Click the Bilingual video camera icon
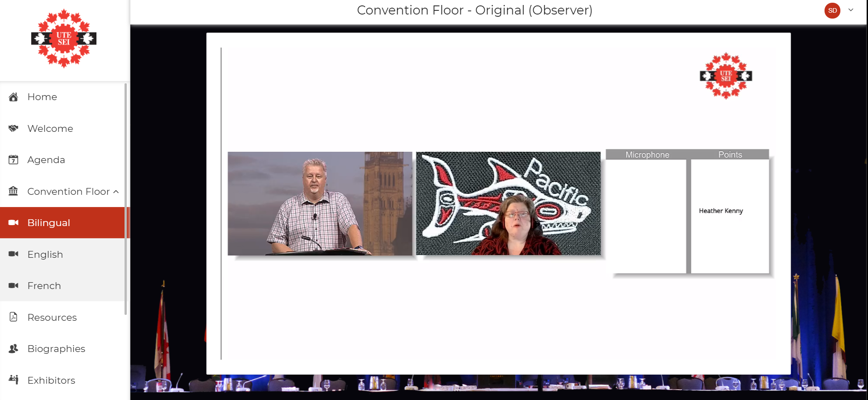The image size is (868, 400). 14,222
